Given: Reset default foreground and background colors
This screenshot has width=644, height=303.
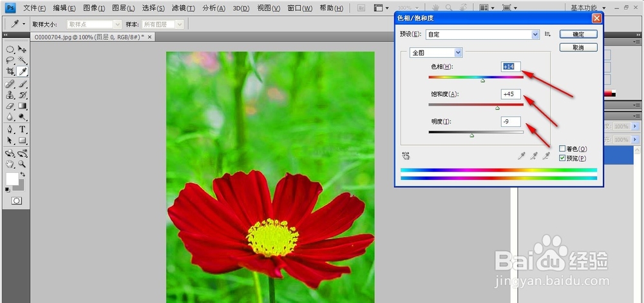Looking at the screenshot, I should (x=7, y=190).
